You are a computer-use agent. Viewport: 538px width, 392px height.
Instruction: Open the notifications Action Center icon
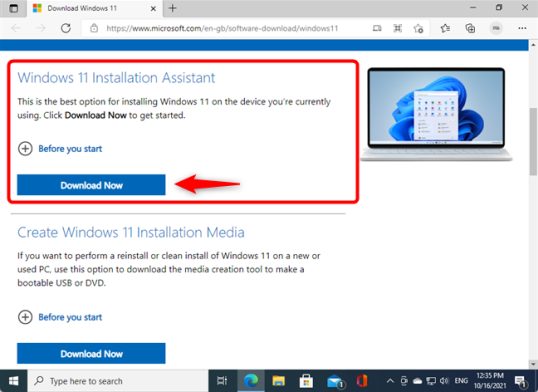click(x=521, y=381)
